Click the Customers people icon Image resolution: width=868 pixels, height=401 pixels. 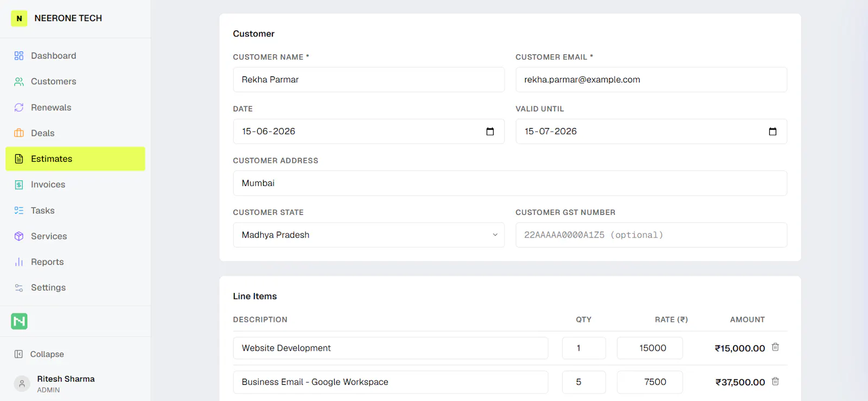click(19, 81)
